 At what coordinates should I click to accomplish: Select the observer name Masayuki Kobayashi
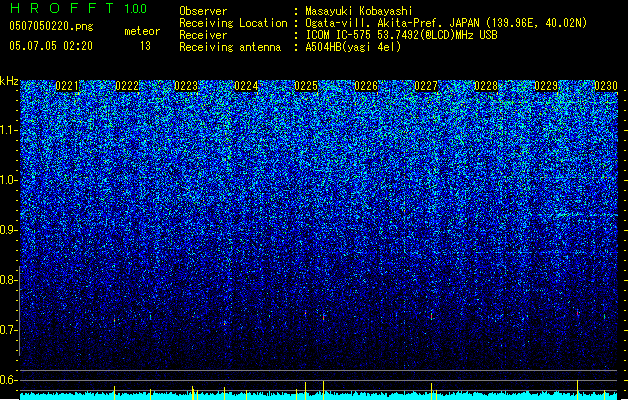359,11
